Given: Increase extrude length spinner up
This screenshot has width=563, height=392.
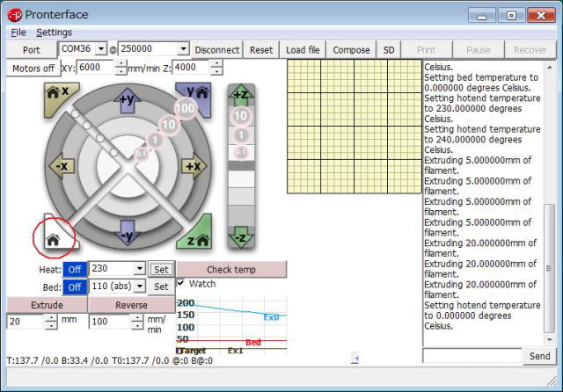Looking at the screenshot, I should [x=52, y=318].
